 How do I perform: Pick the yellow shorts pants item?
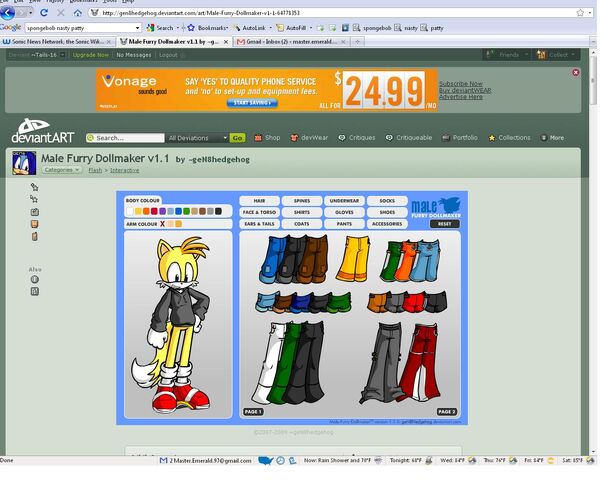tap(353, 259)
